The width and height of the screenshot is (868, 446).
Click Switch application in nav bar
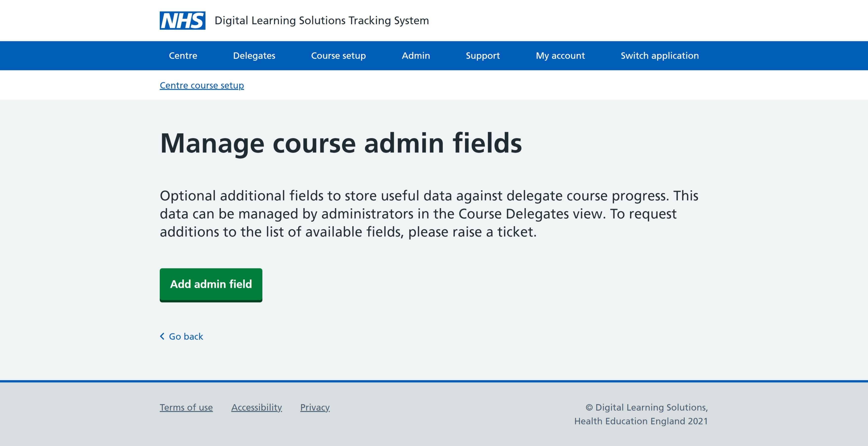click(660, 56)
